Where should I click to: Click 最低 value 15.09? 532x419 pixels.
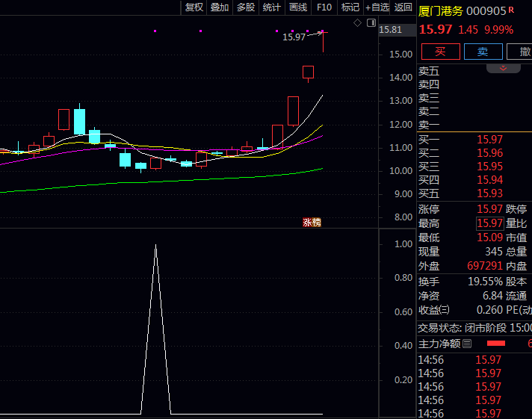point(489,238)
